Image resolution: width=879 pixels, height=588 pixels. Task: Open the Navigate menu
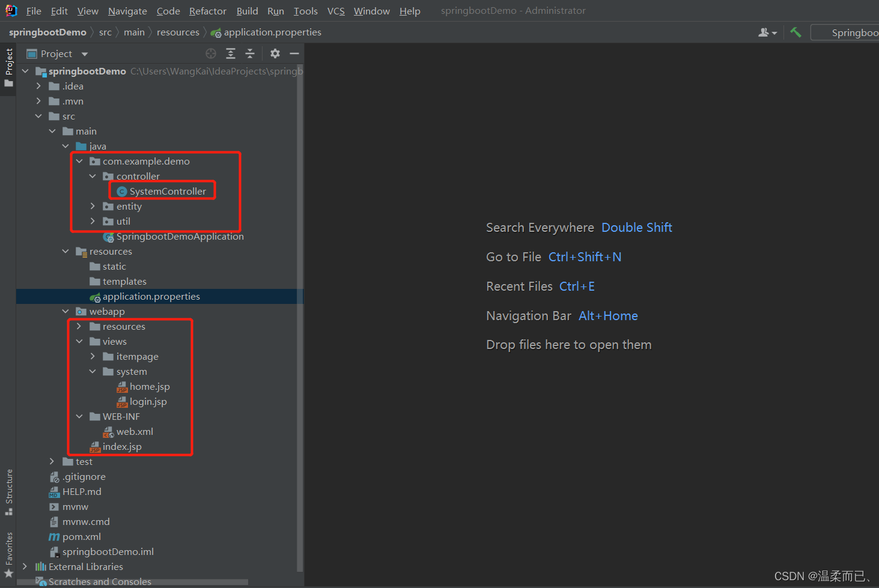coord(127,11)
